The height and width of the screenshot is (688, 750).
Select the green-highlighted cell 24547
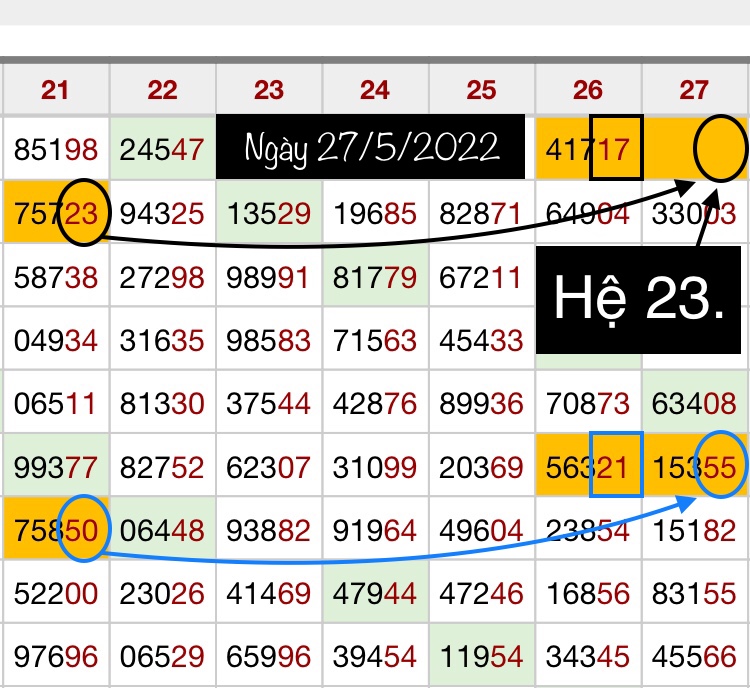point(162,151)
